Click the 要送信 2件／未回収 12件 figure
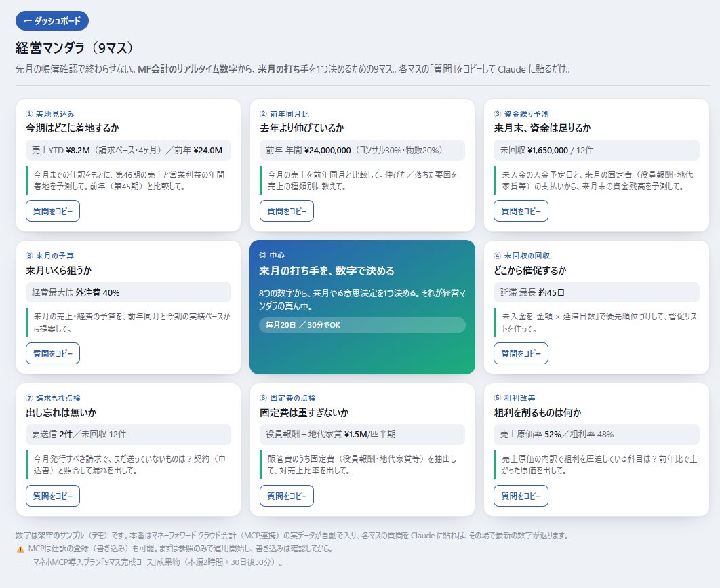Image resolution: width=720 pixels, height=588 pixels. tap(128, 435)
